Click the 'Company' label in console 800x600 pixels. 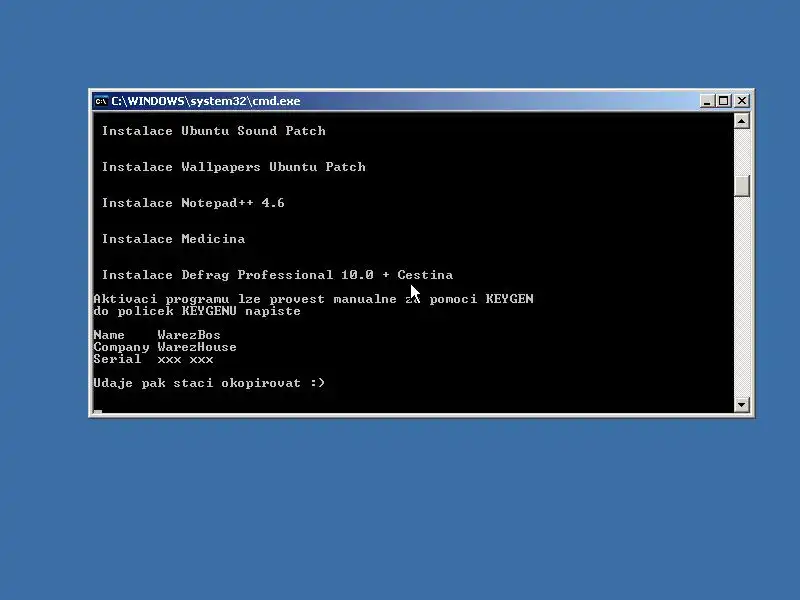[x=121, y=347]
